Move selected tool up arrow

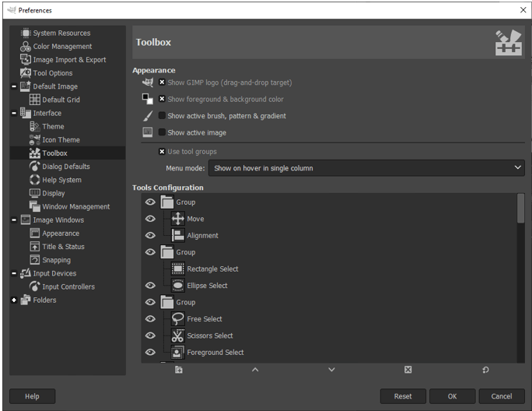click(x=255, y=370)
